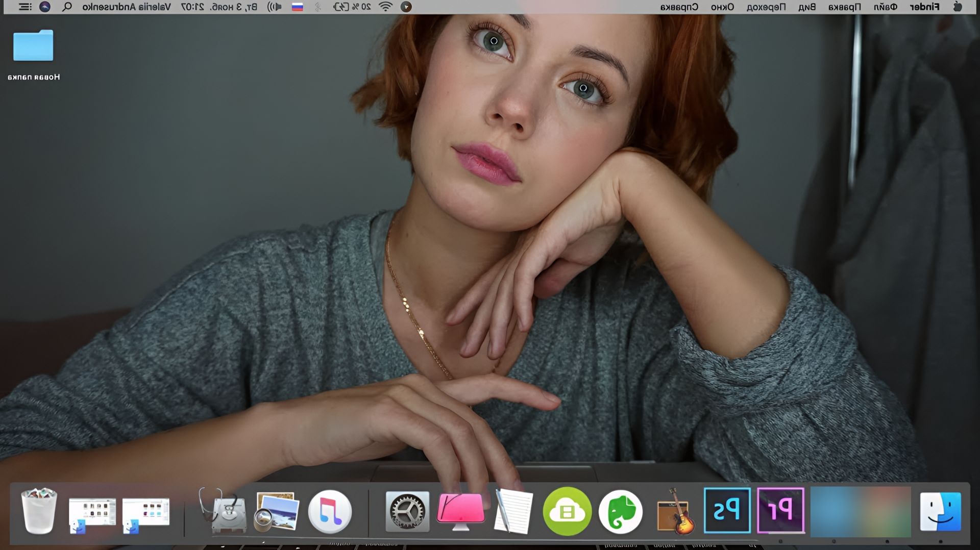Image resolution: width=980 pixels, height=550 pixels.
Task: Click the date and time Вт, 3 нояб. 21:07
Action: [x=219, y=7]
